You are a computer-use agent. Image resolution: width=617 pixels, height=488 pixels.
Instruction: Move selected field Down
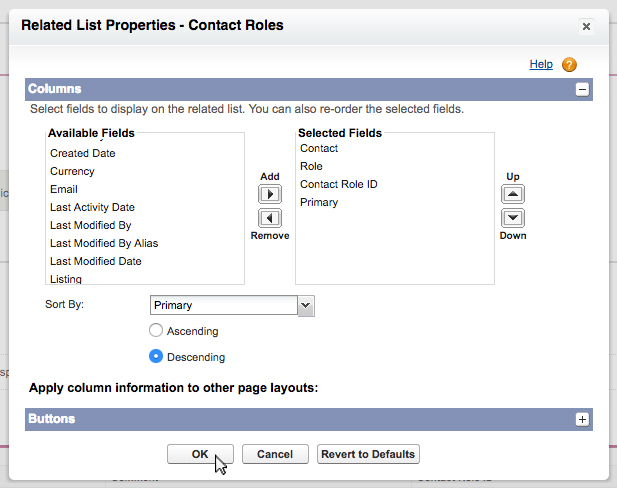513,218
